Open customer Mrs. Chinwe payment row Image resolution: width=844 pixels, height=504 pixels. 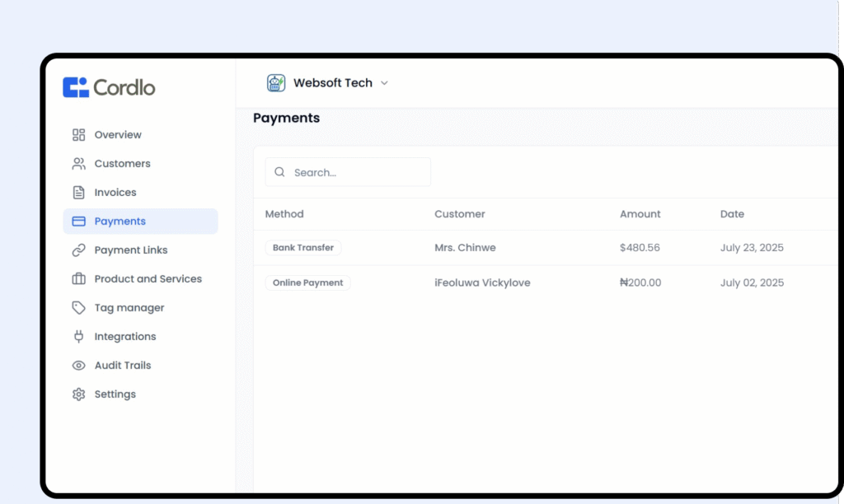(465, 248)
